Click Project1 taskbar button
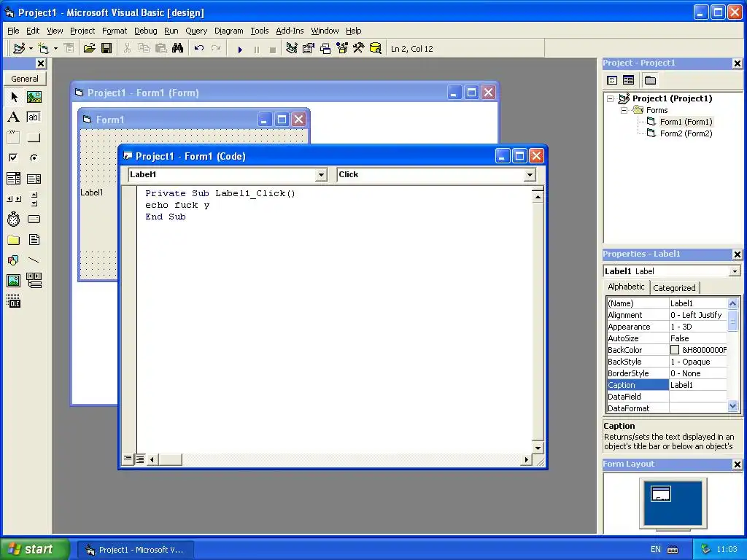The height and width of the screenshot is (560, 747). pyautogui.click(x=135, y=550)
